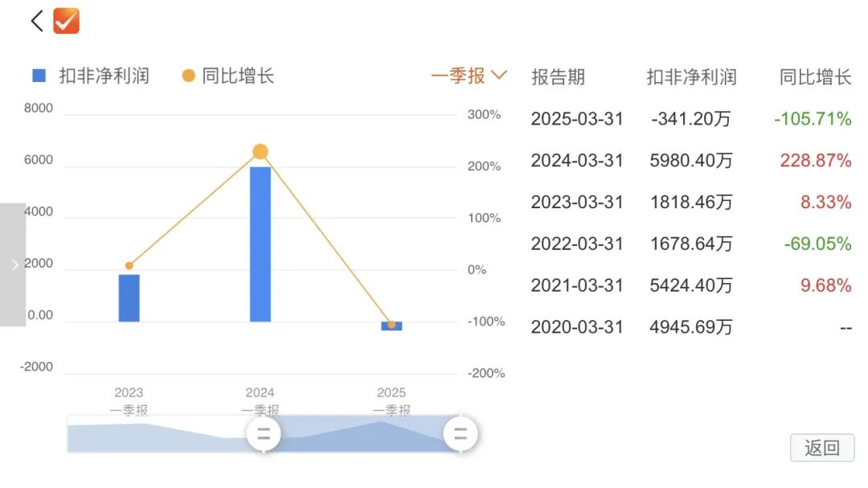Grab the left range slider handle
The height and width of the screenshot is (488, 868).
(x=264, y=433)
